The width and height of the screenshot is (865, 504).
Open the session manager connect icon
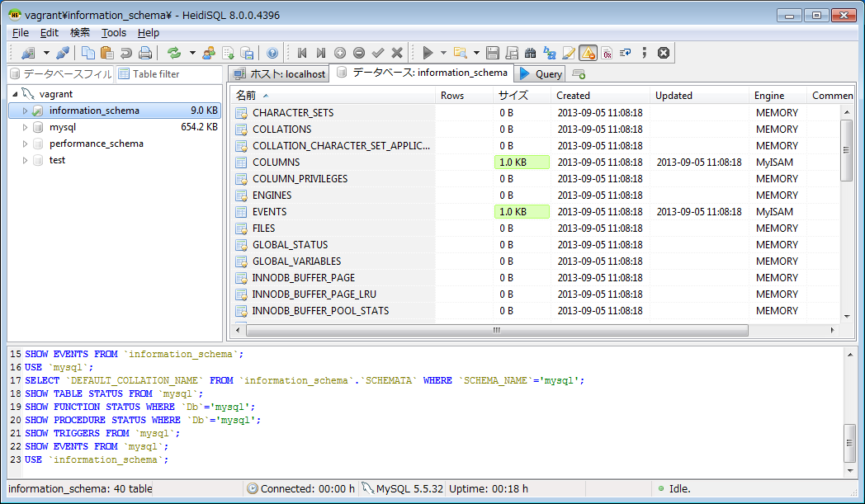coord(27,53)
